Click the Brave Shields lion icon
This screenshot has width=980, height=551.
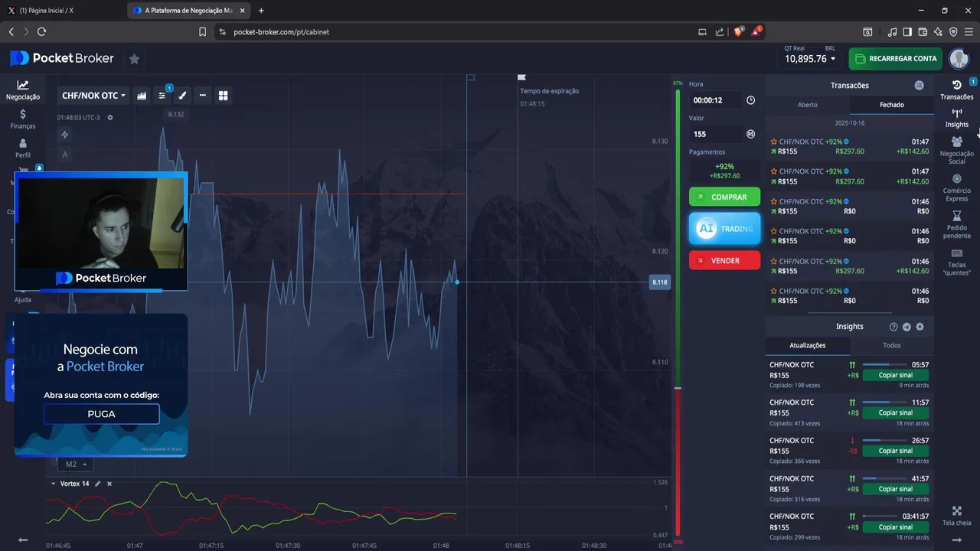tap(739, 31)
